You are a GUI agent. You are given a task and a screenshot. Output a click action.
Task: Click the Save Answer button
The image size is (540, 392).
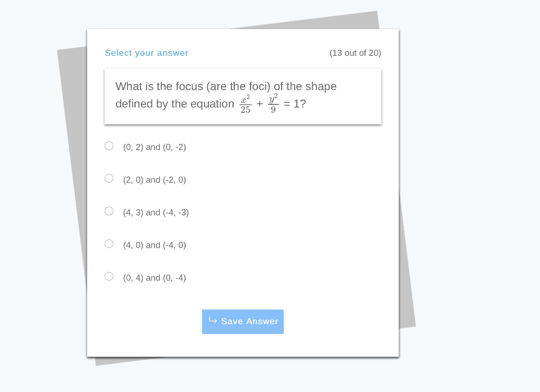click(x=243, y=321)
